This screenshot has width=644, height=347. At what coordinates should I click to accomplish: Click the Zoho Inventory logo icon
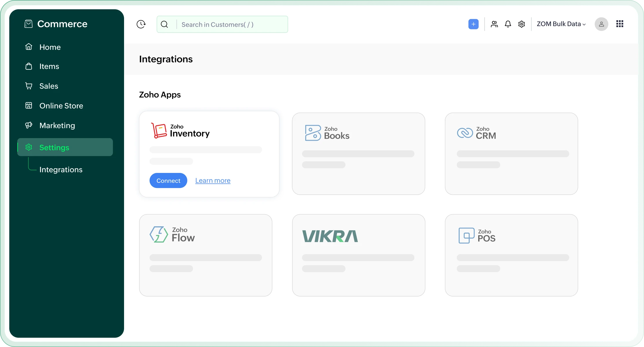point(159,131)
